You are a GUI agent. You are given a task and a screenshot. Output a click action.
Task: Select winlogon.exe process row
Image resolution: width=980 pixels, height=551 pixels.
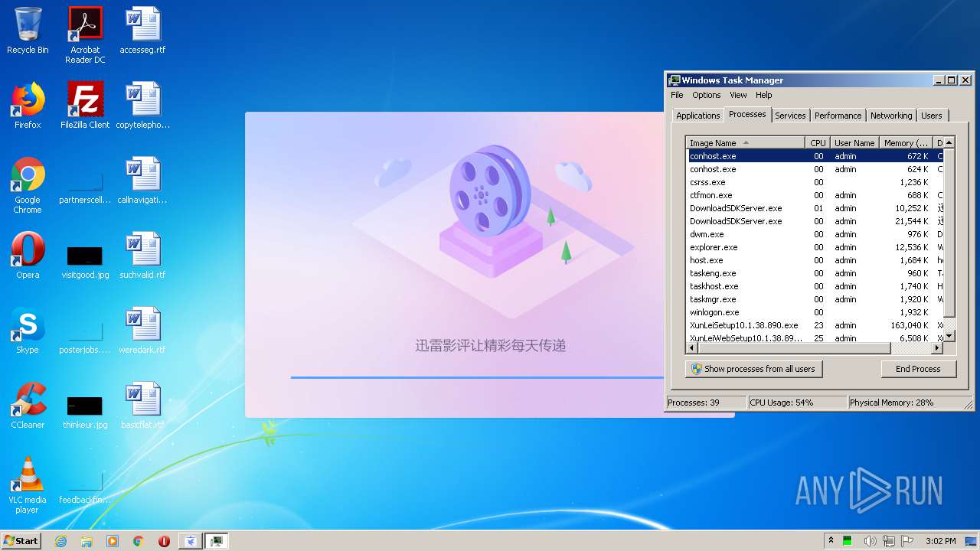(x=815, y=312)
